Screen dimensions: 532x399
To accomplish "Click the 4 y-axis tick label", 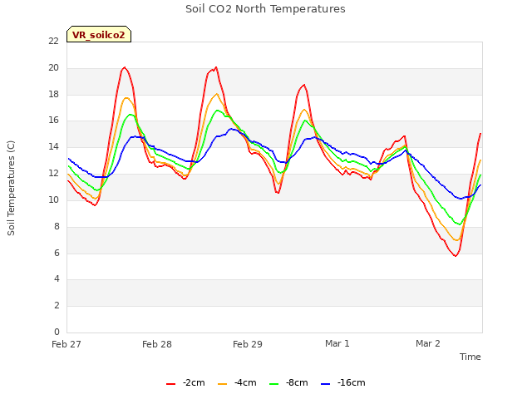I will coord(57,279).
